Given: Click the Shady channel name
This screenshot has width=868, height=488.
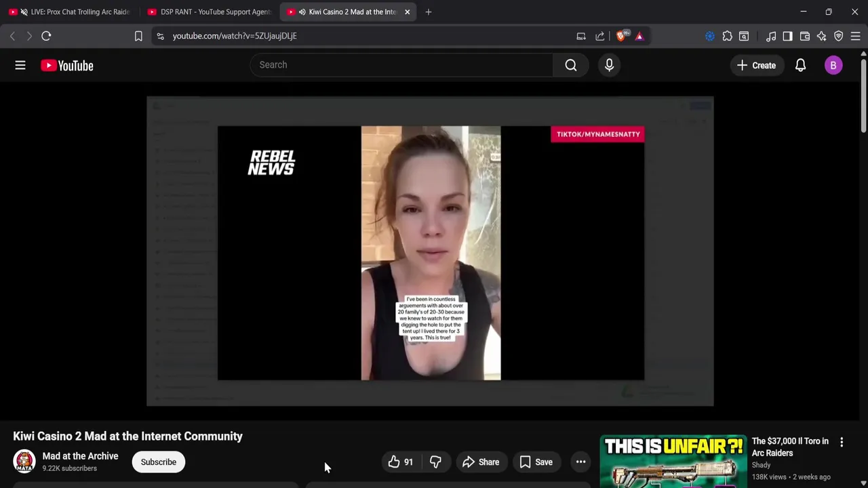Looking at the screenshot, I should click(761, 465).
